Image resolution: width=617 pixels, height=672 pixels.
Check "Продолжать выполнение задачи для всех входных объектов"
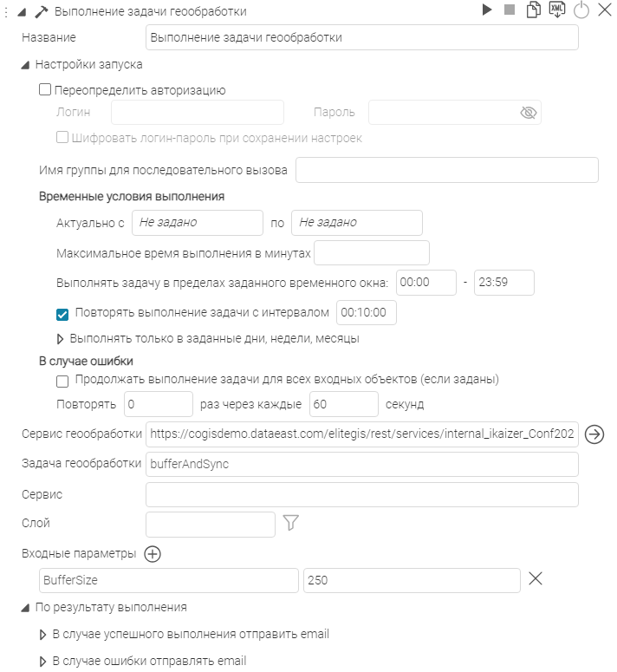(62, 381)
